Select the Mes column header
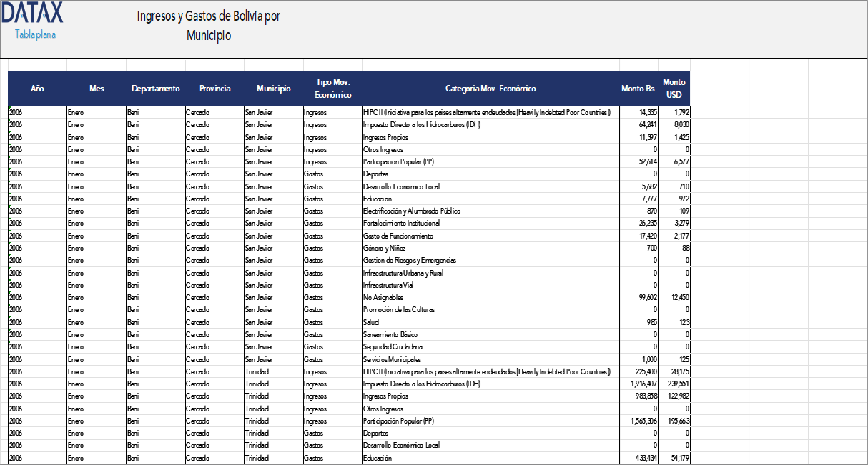Viewport: 868px width, 465px height. click(x=95, y=89)
